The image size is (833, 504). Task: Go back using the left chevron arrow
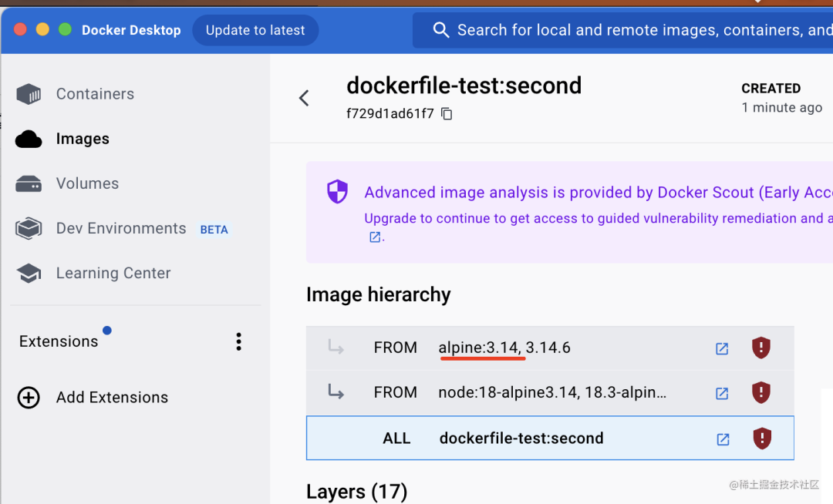pos(304,98)
